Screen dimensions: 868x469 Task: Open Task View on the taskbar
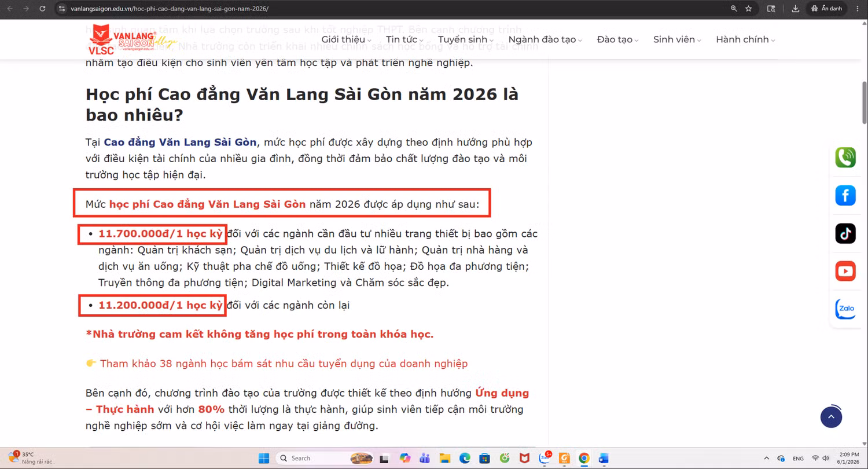click(x=384, y=458)
